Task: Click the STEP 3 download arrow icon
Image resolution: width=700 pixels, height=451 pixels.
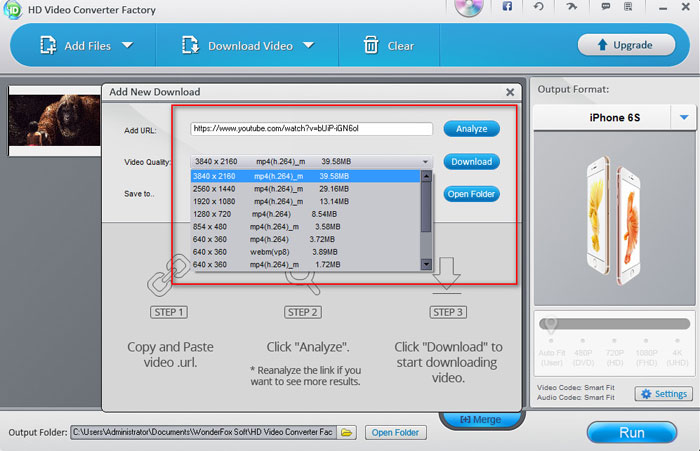Action: (446, 276)
